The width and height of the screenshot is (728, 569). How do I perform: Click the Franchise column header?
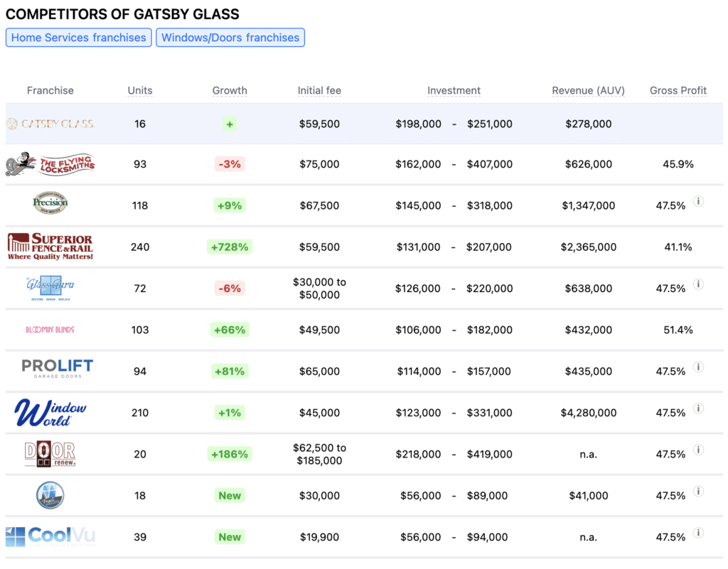pos(50,90)
